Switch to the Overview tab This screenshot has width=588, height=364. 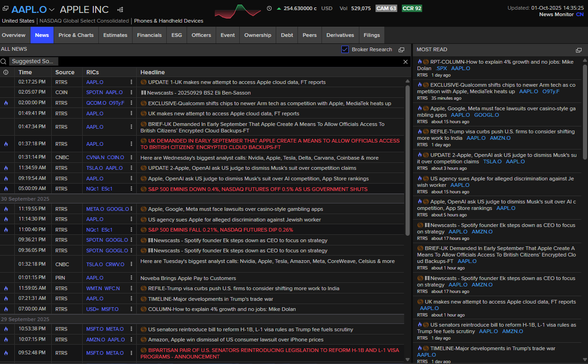14,35
